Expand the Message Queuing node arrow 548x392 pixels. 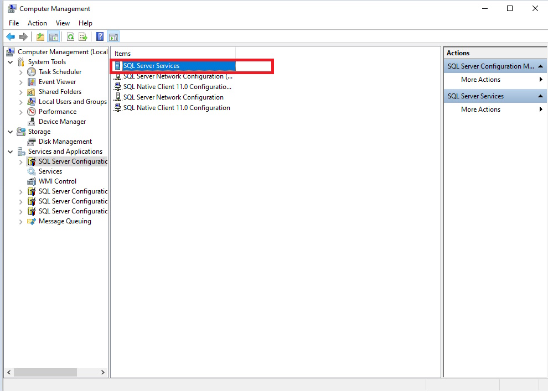pyautogui.click(x=20, y=222)
